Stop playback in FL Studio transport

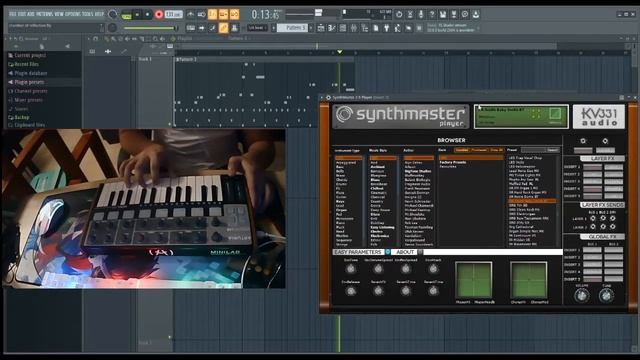pos(147,15)
